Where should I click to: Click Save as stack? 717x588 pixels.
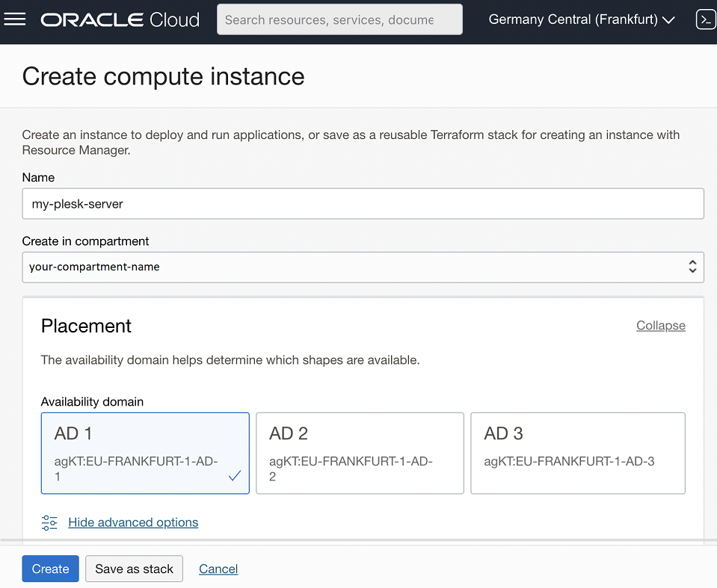pos(134,569)
